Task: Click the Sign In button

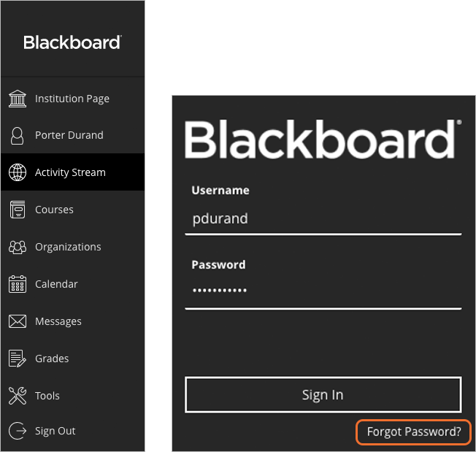Action: (323, 395)
